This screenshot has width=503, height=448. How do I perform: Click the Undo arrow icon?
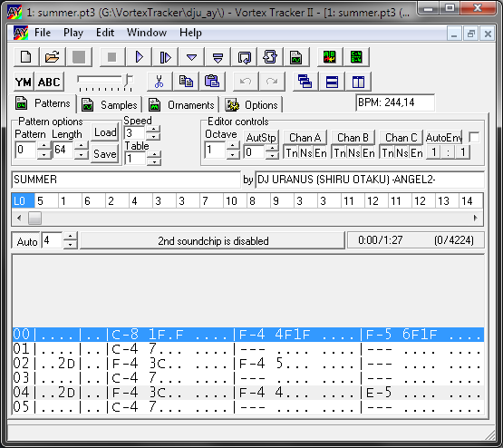click(x=246, y=82)
